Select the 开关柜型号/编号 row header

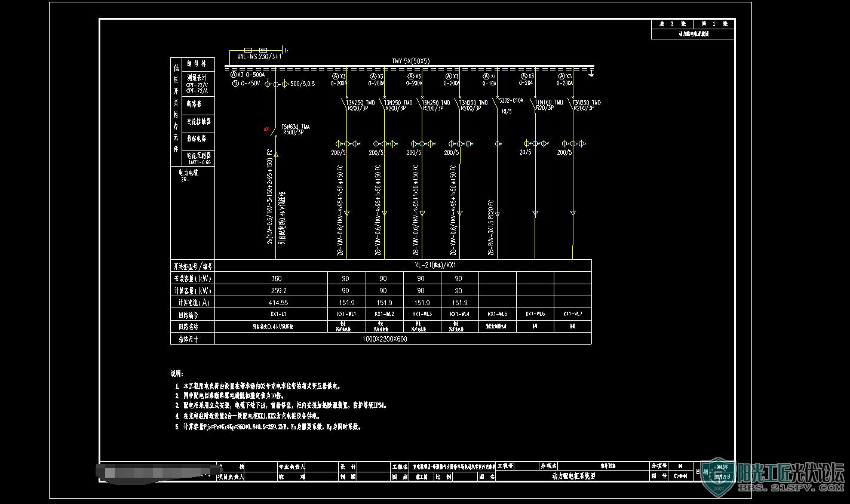(x=192, y=266)
